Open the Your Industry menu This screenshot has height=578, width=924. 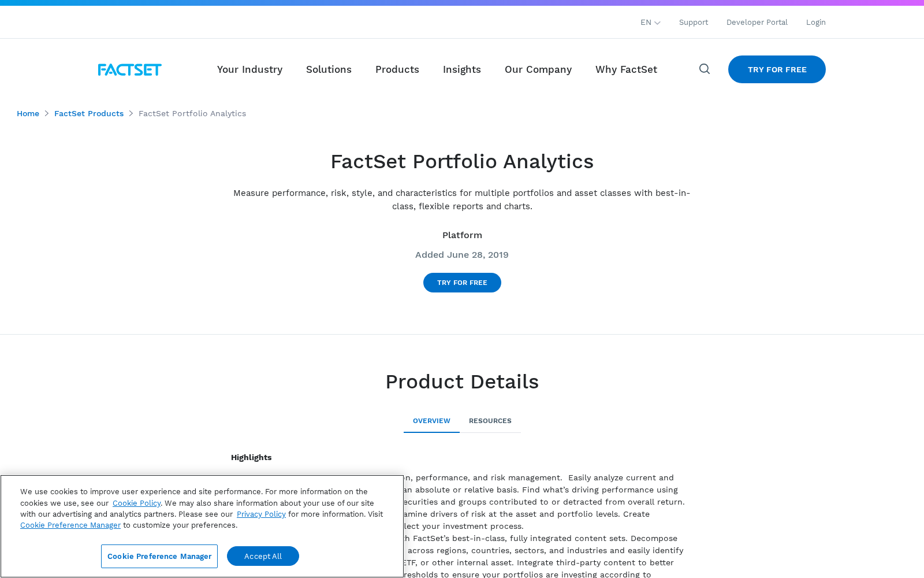[x=249, y=69]
